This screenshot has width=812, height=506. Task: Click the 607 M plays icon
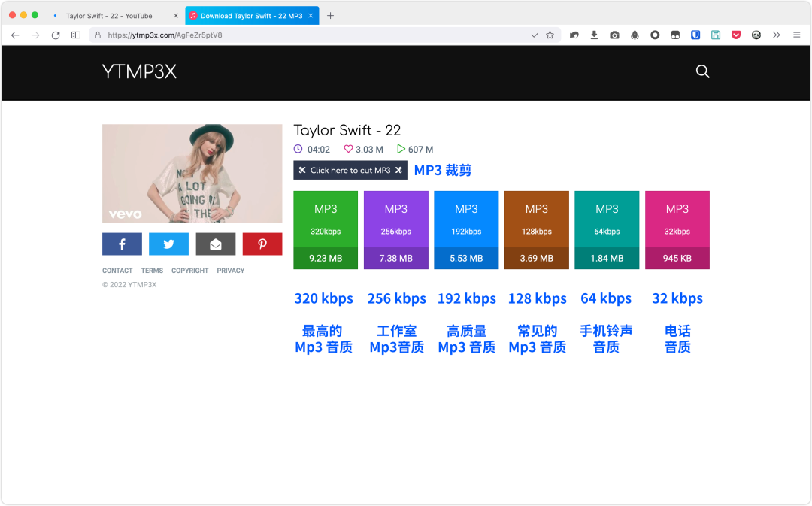(x=401, y=149)
